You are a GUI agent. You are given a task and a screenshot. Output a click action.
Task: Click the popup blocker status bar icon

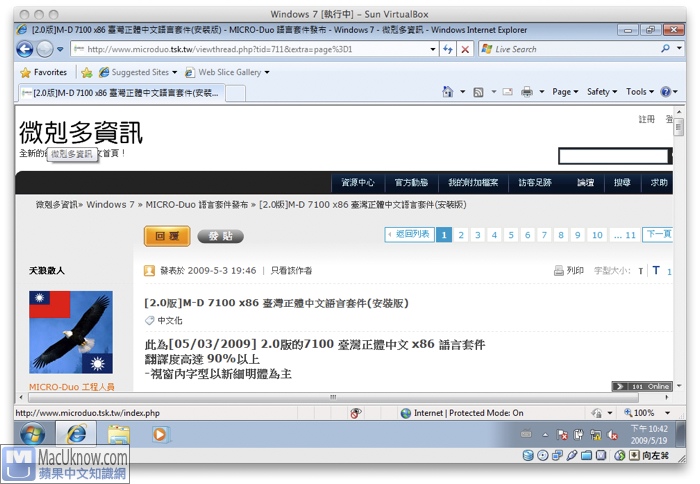coord(355,413)
